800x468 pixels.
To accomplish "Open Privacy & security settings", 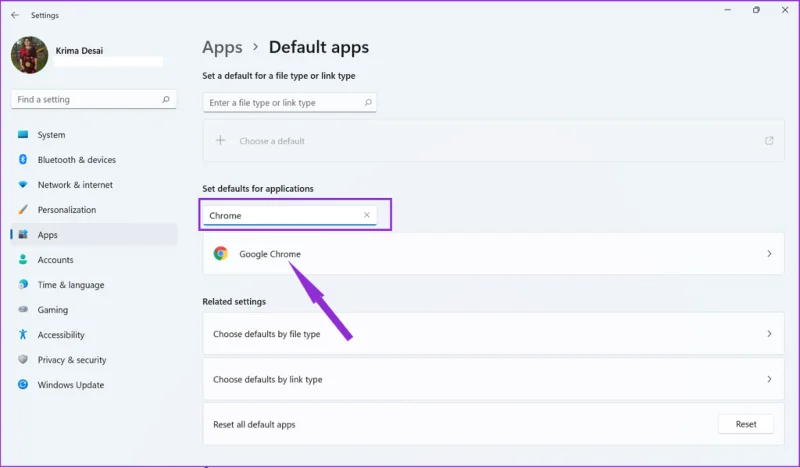I will pos(94,360).
